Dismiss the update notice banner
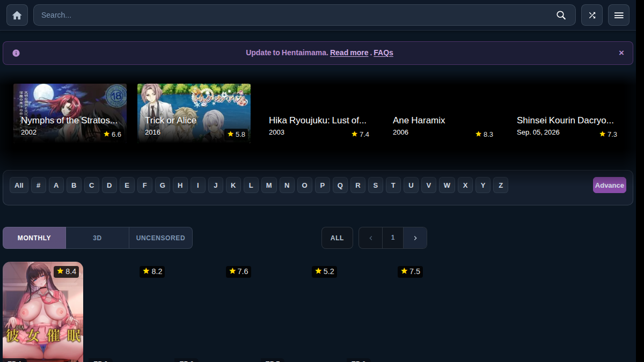 [621, 53]
